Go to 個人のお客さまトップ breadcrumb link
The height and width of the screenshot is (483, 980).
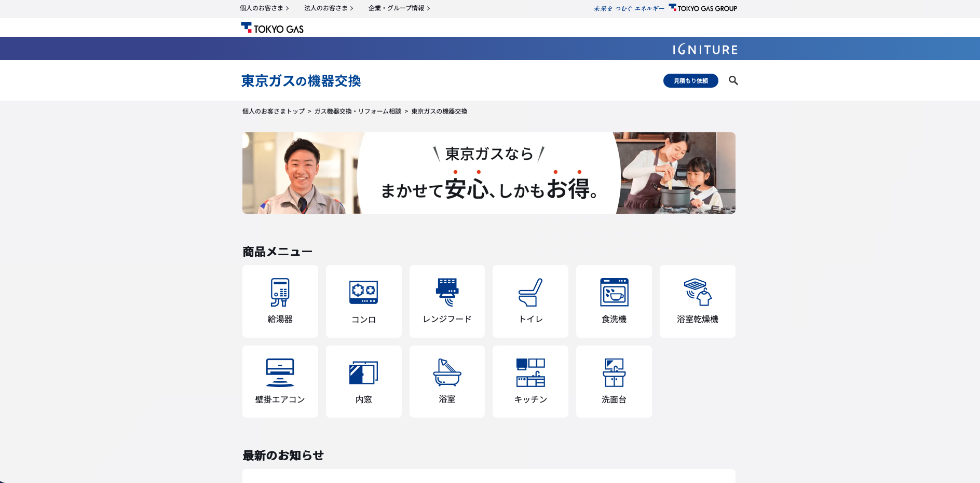[274, 112]
